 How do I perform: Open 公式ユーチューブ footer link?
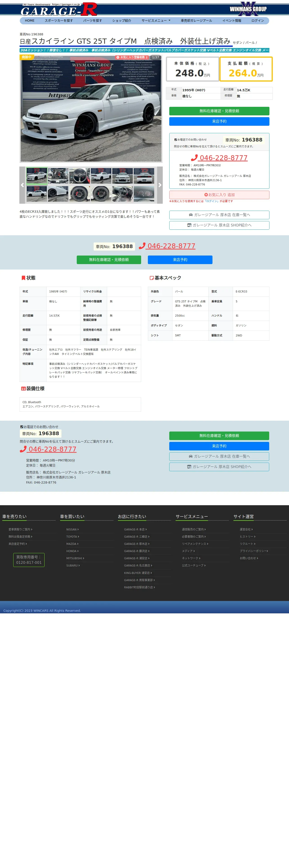(194, 565)
